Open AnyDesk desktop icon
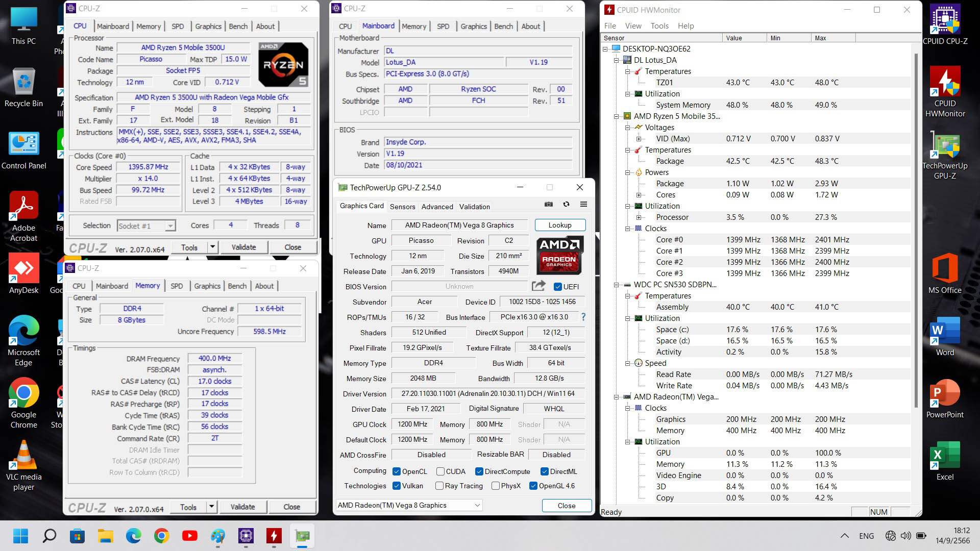Image resolution: width=980 pixels, height=551 pixels. (x=23, y=274)
